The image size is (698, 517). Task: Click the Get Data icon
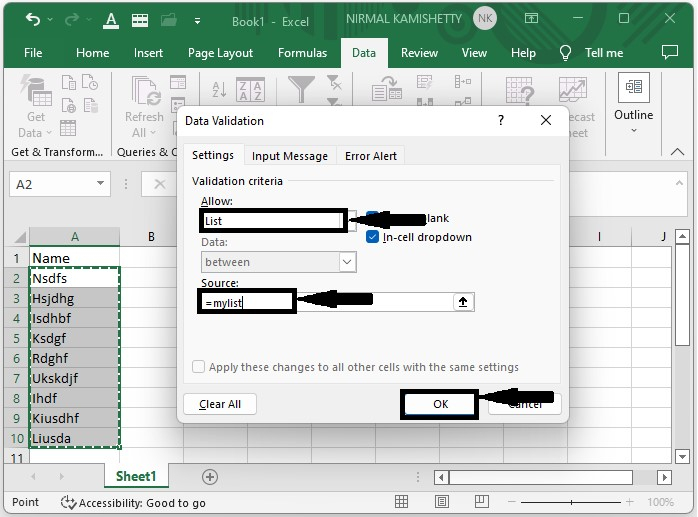point(36,91)
